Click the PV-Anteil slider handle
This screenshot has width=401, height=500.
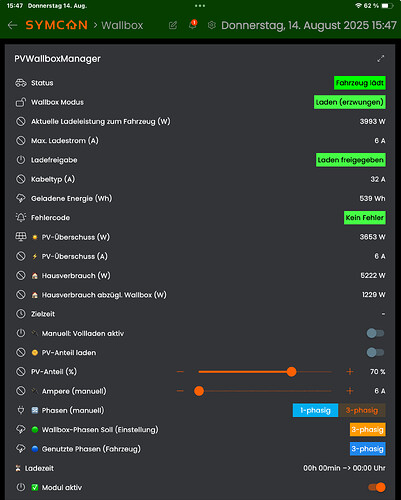pos(291,372)
